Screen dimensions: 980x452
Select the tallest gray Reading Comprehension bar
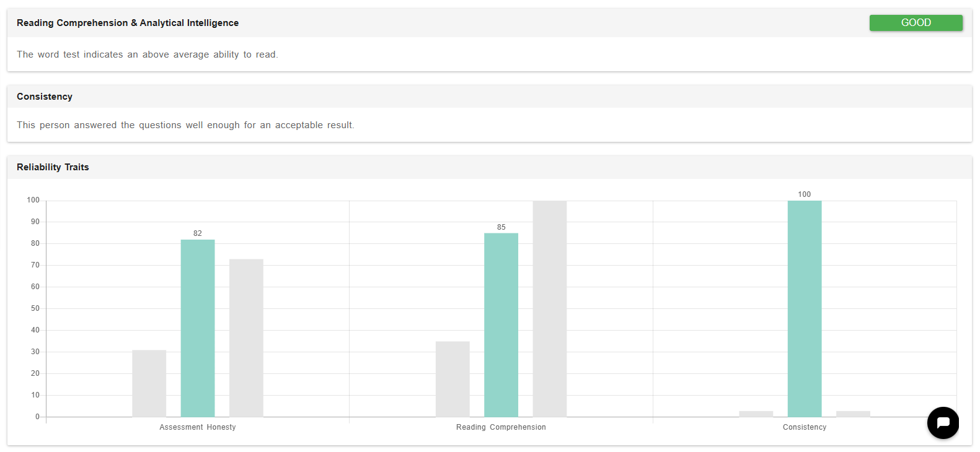coord(549,308)
